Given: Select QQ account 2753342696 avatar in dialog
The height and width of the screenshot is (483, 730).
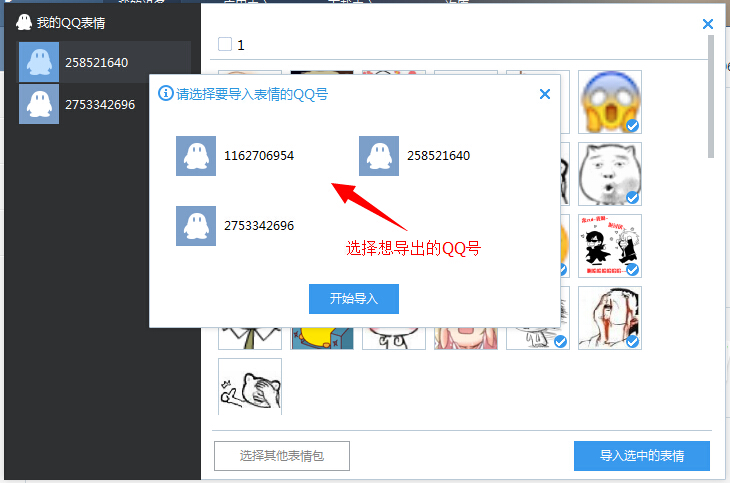Looking at the screenshot, I should point(196,225).
